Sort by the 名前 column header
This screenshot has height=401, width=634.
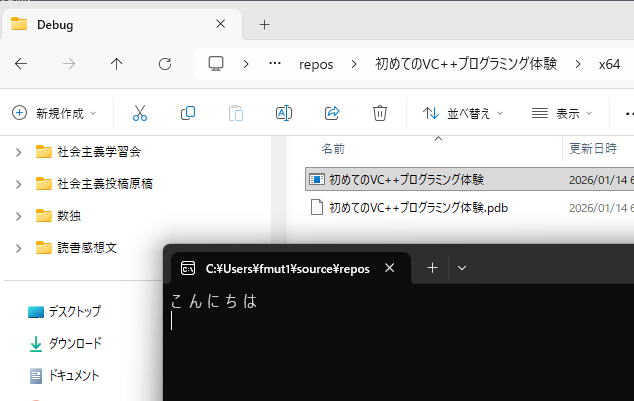point(333,148)
